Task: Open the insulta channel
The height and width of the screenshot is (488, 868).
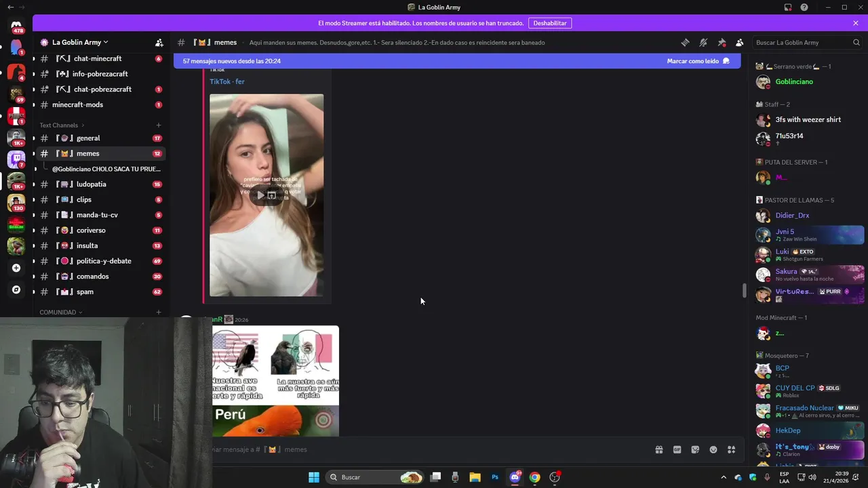Action: 100,246
